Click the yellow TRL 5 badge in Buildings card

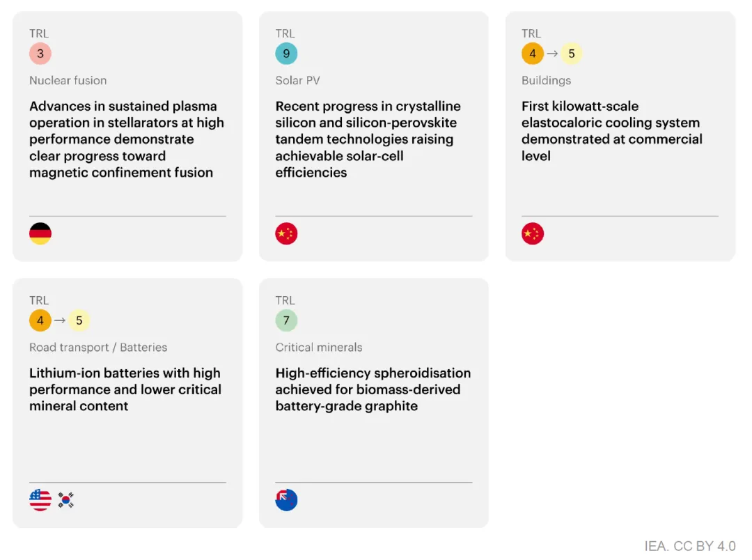pyautogui.click(x=572, y=54)
